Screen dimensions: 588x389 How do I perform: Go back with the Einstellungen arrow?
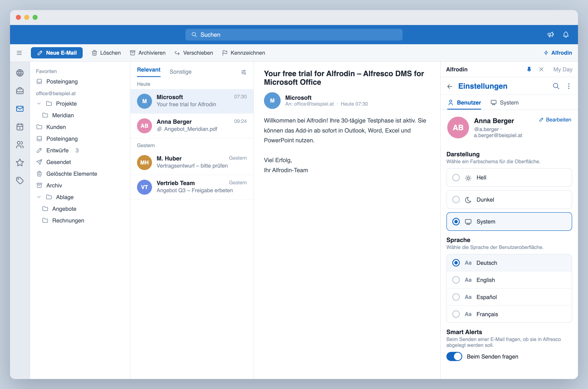point(450,86)
